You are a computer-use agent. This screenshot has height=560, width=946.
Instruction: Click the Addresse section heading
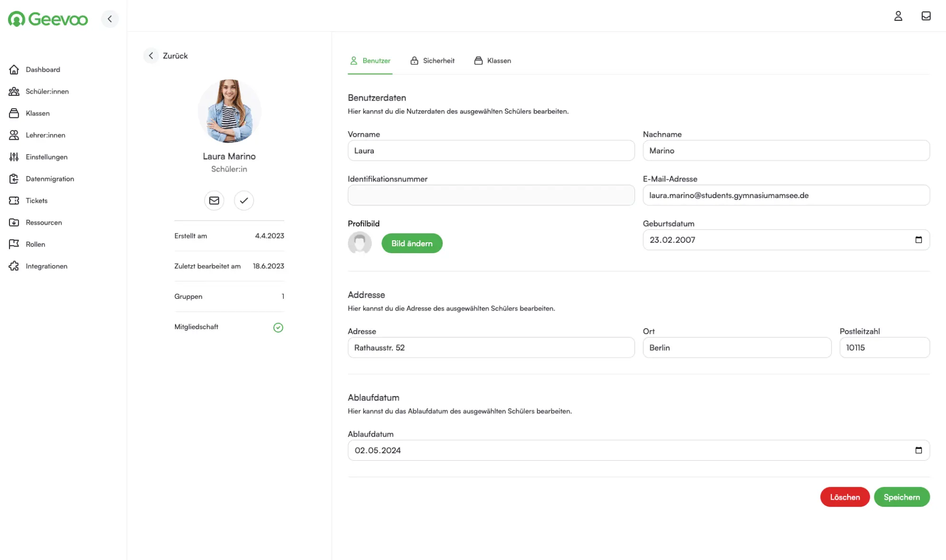[367, 295]
